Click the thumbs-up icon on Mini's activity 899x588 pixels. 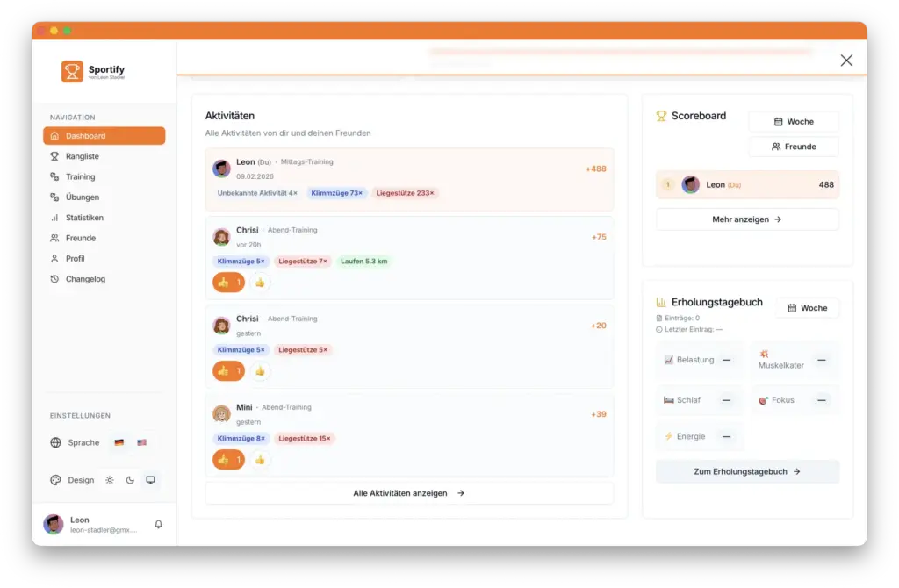pyautogui.click(x=260, y=460)
